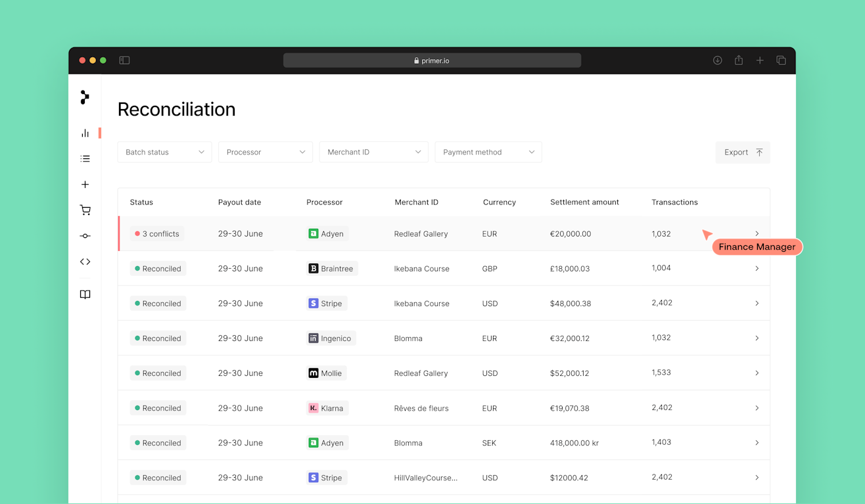
Task: Click Reconciled badge in Mollie row
Action: click(x=158, y=373)
